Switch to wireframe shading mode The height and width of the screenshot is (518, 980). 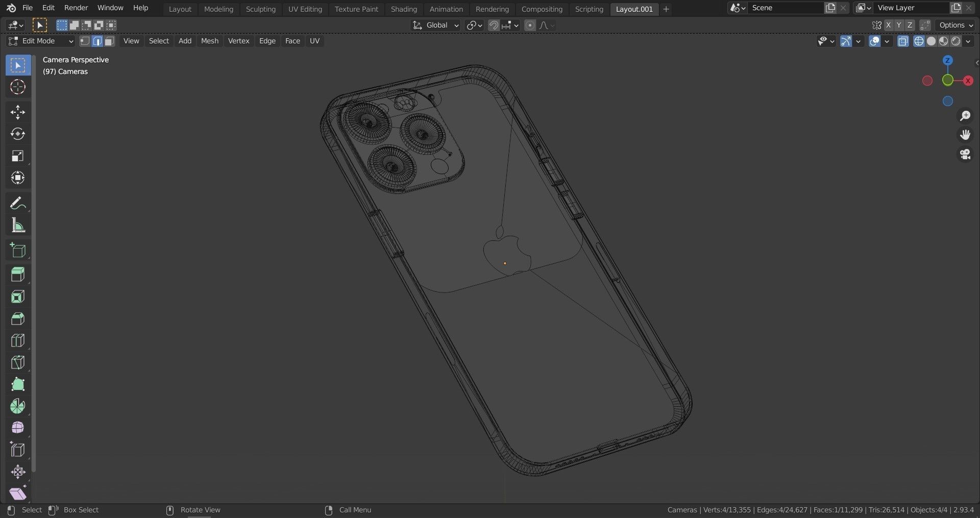tap(919, 41)
